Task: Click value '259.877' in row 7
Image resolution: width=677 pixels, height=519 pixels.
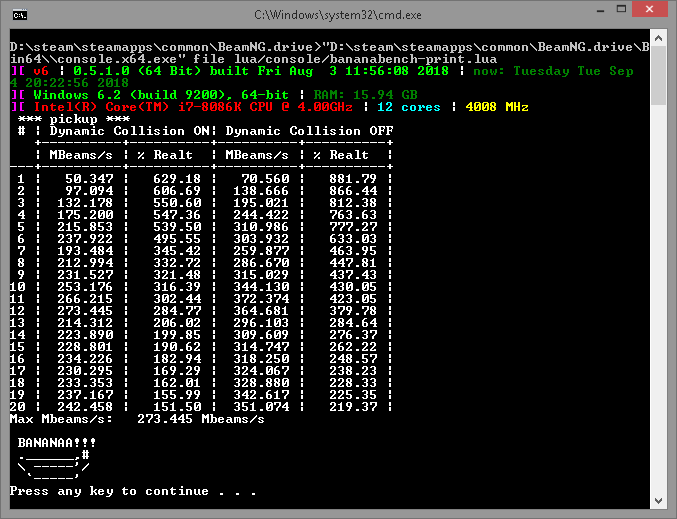Action: pos(261,250)
